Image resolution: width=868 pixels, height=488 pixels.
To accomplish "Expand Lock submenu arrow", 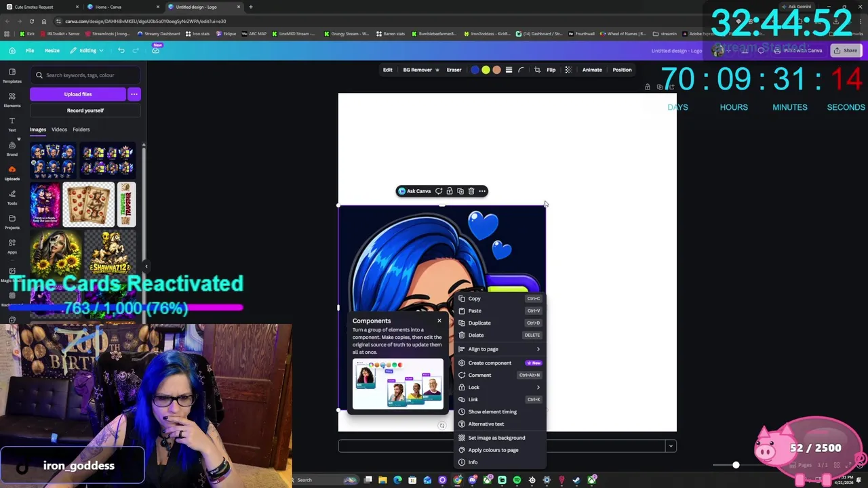I will 538,387.
